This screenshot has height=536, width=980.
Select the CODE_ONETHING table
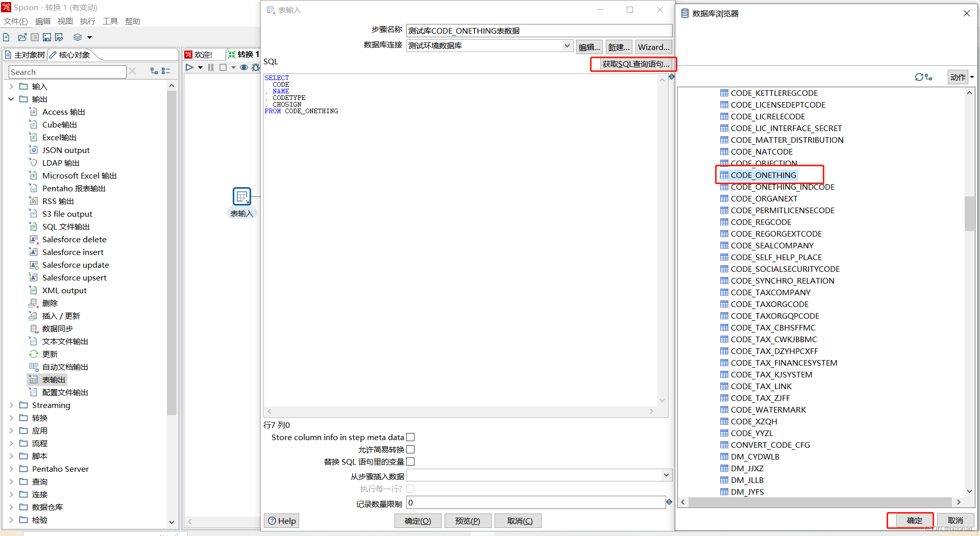click(763, 175)
